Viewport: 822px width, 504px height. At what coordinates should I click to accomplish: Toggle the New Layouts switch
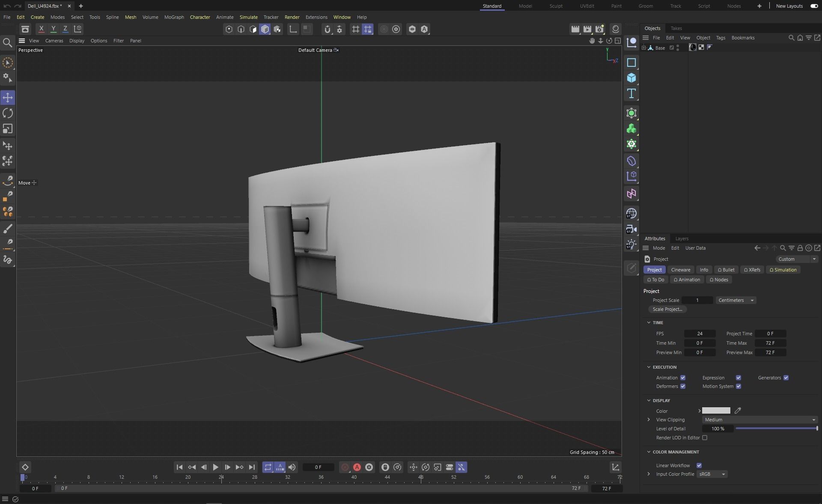[x=814, y=6]
